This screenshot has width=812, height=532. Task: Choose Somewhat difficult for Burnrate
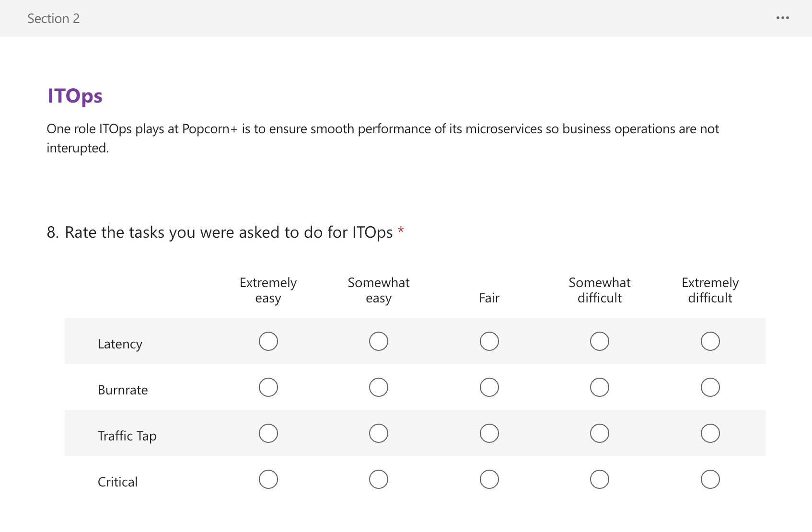599,387
